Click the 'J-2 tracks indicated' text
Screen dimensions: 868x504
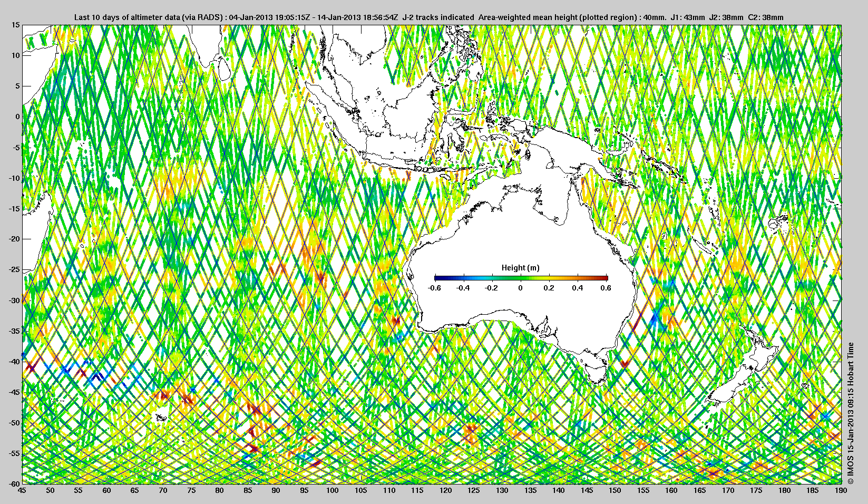pos(438,17)
